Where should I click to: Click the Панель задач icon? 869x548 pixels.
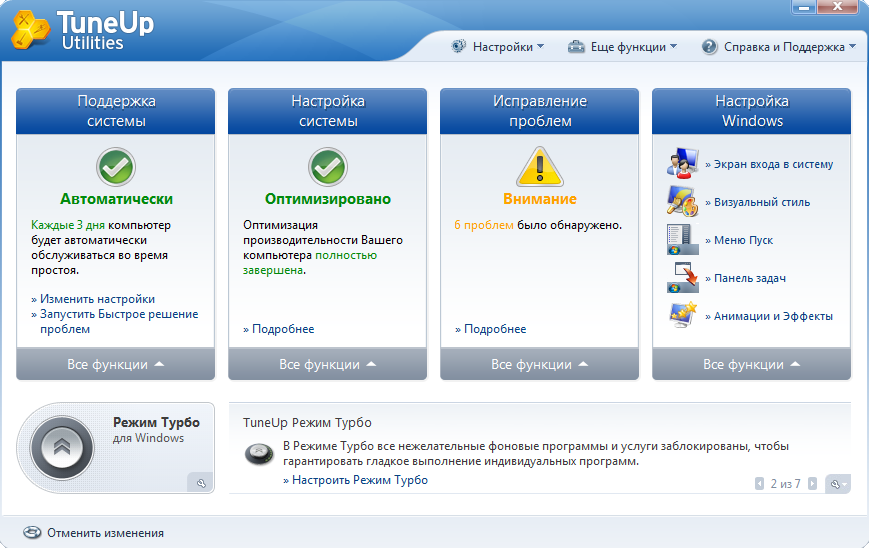click(x=683, y=277)
